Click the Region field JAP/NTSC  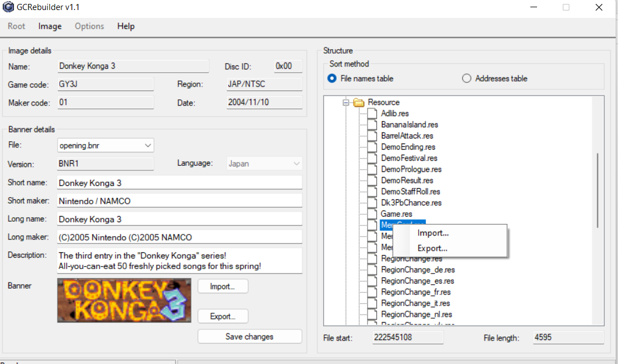(265, 84)
